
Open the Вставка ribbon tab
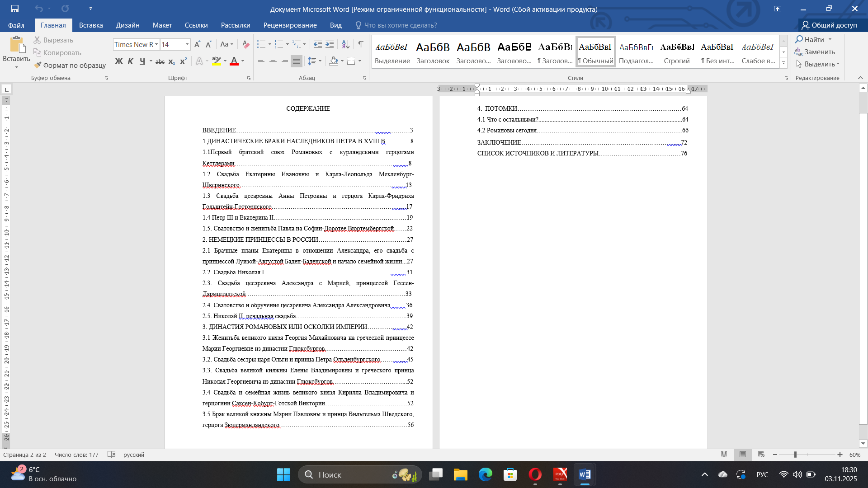click(91, 25)
